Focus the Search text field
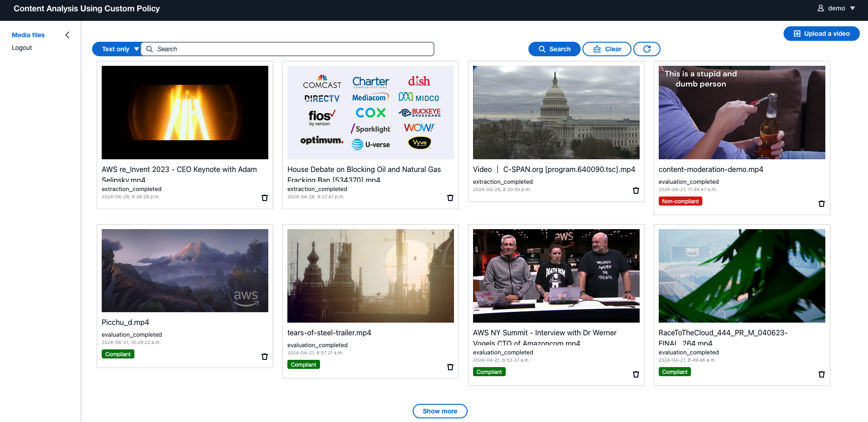This screenshot has width=868, height=422. 288,49
